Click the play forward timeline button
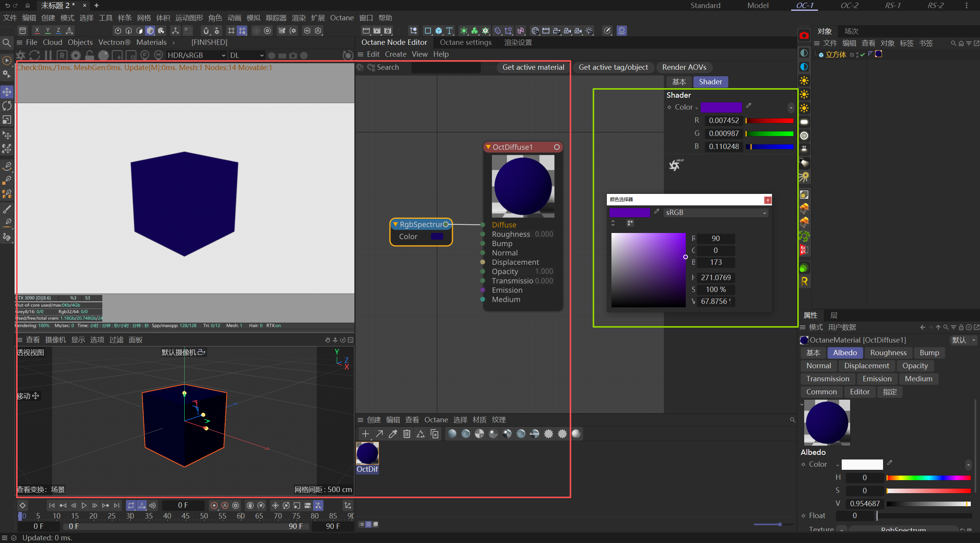980x543 pixels. [x=84, y=505]
